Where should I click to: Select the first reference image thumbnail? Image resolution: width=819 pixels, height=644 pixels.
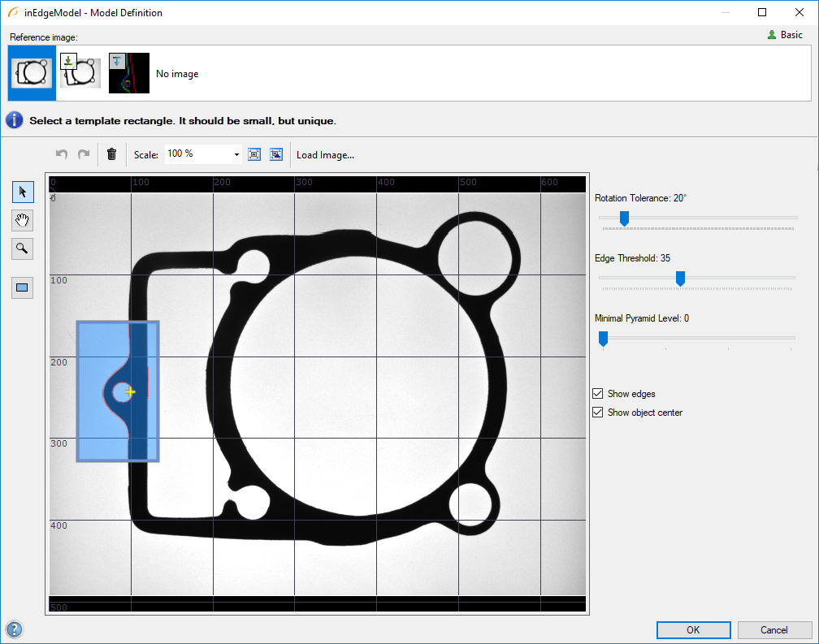click(32, 73)
